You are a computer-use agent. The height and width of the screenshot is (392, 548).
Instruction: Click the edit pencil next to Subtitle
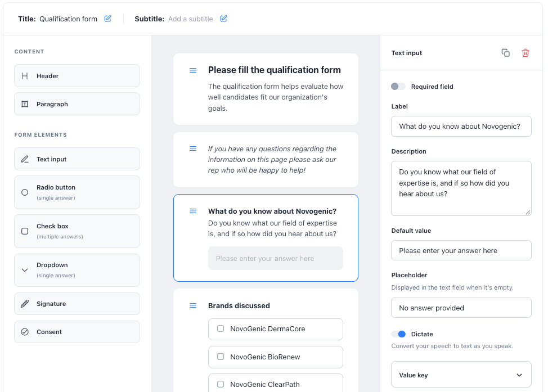click(224, 19)
